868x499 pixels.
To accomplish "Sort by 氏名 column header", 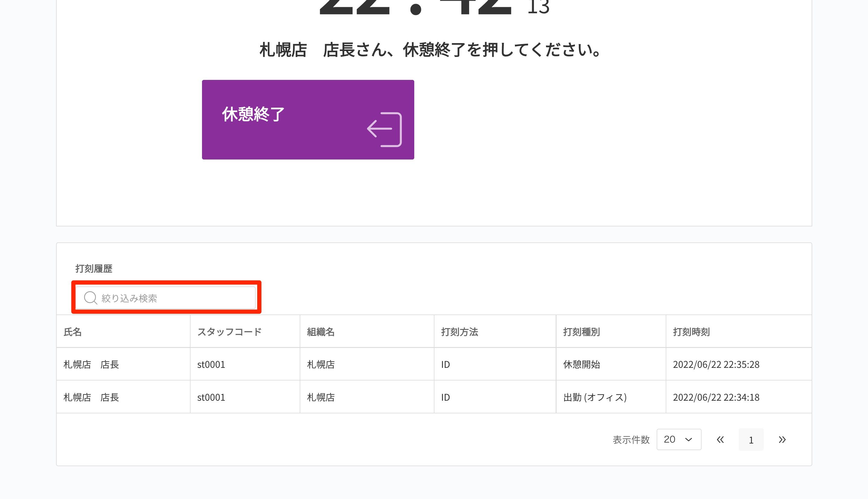I will point(73,331).
